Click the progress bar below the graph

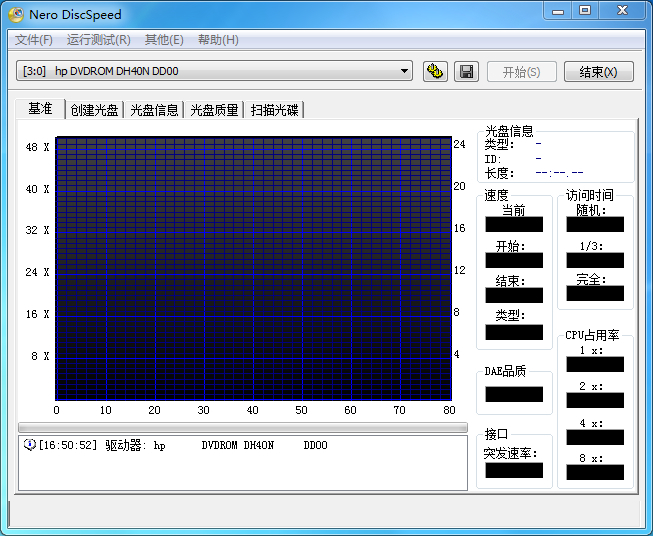click(x=242, y=427)
